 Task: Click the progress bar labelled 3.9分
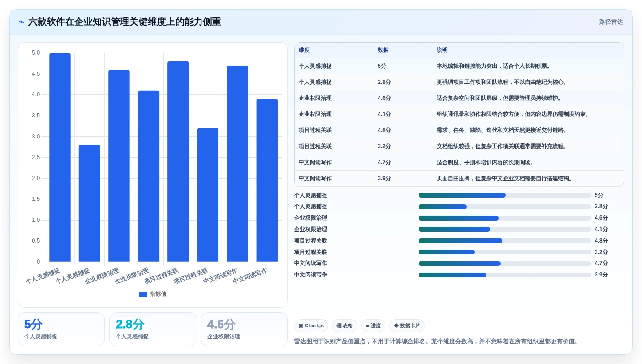(505, 275)
